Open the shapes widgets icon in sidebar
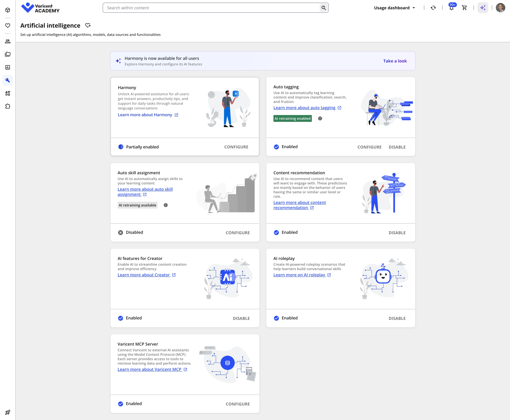 point(8,93)
